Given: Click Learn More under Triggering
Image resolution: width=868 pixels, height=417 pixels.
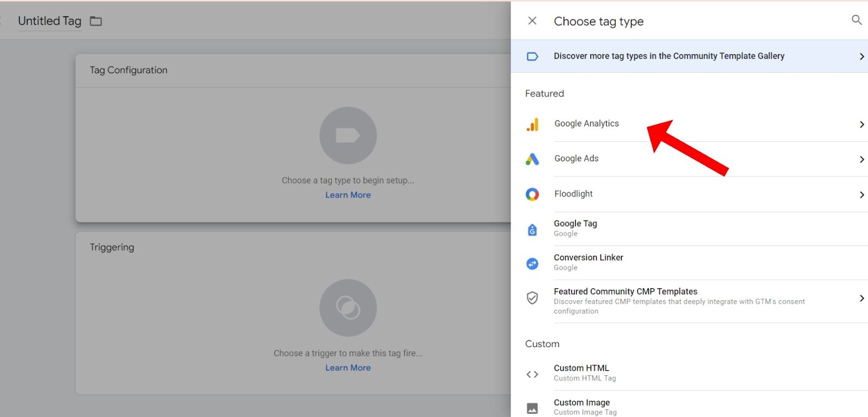Looking at the screenshot, I should click(x=348, y=368).
